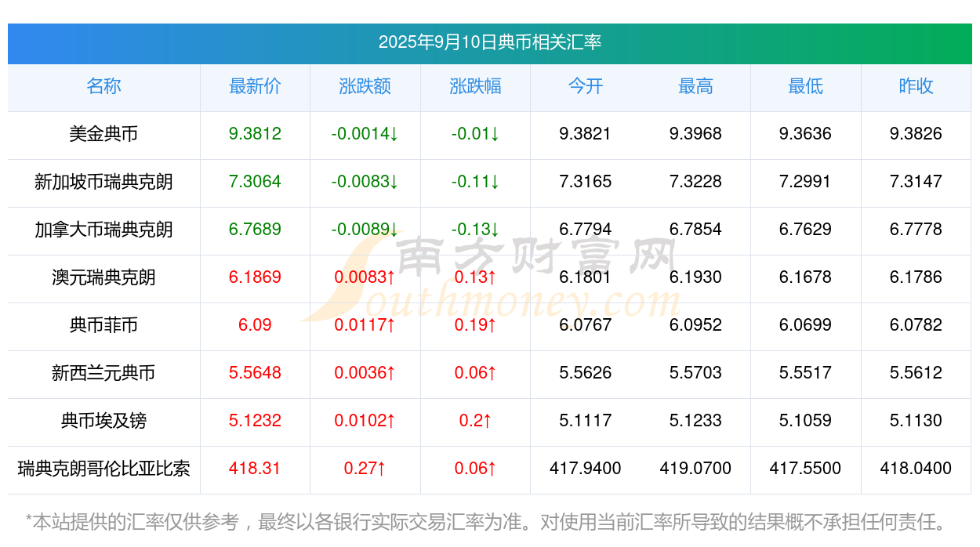The width and height of the screenshot is (980, 547).
Task: Select the 涨跌幅 column header
Action: tap(475, 86)
